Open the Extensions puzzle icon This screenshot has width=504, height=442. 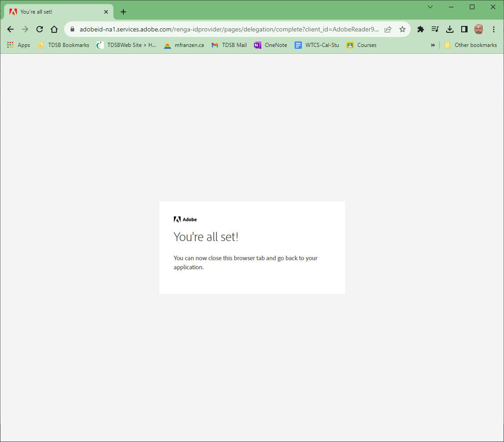point(421,29)
